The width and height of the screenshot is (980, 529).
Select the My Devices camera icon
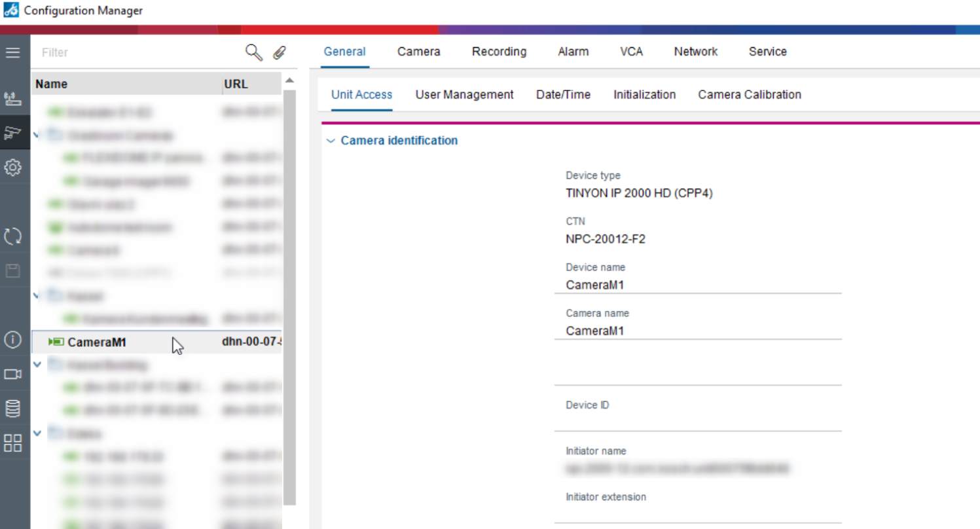point(13,133)
